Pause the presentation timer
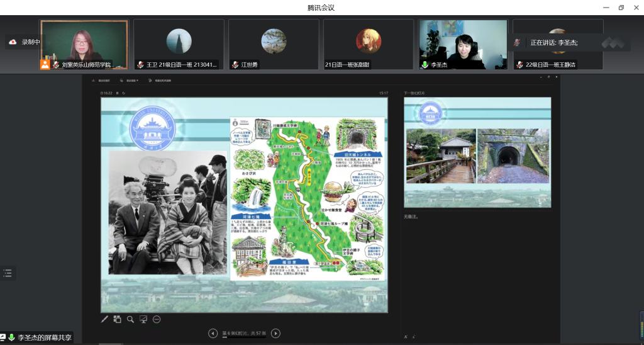The image size is (644, 345). [117, 93]
